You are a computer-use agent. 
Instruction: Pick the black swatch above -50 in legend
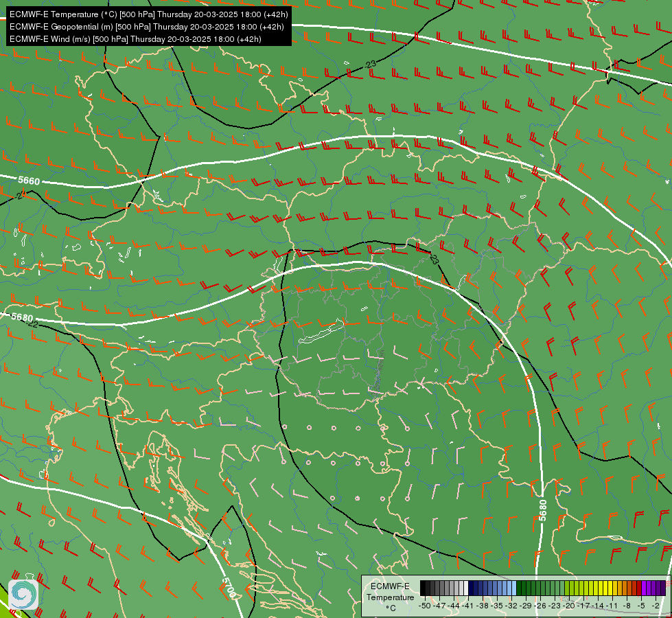[x=423, y=588]
